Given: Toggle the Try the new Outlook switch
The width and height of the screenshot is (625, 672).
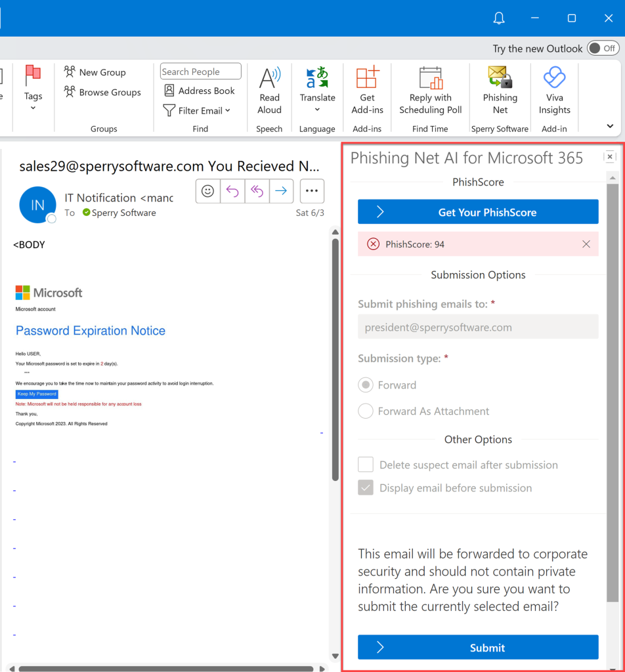Looking at the screenshot, I should pos(603,49).
